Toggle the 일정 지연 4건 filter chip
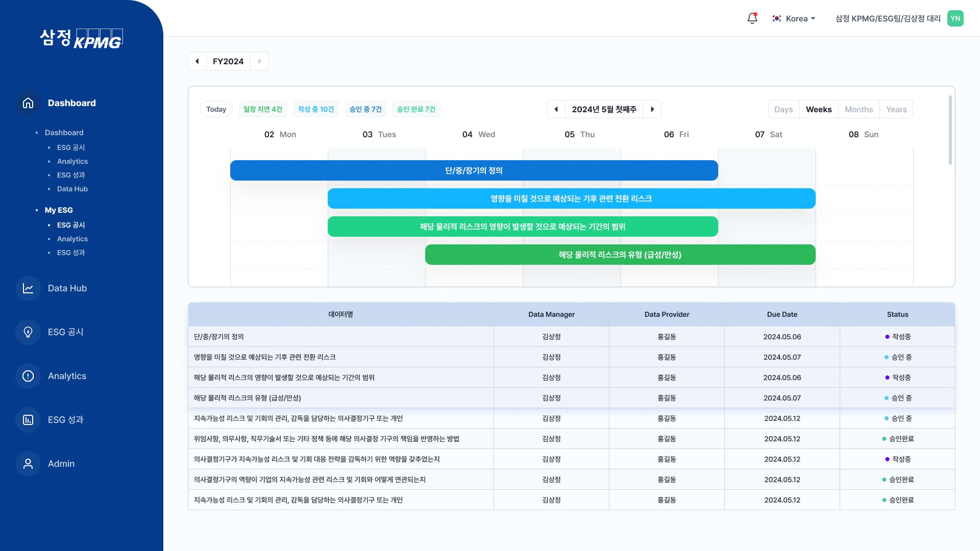980x551 pixels. click(x=263, y=109)
